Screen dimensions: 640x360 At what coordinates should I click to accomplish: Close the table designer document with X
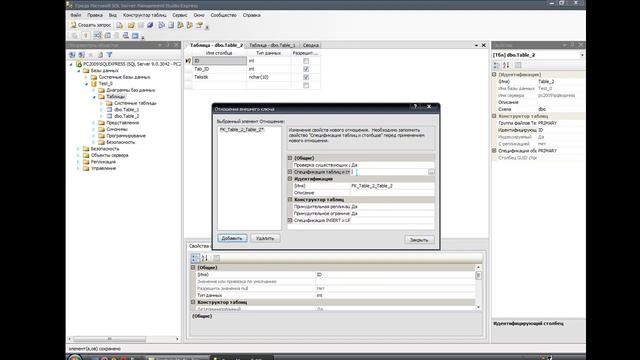(x=484, y=45)
